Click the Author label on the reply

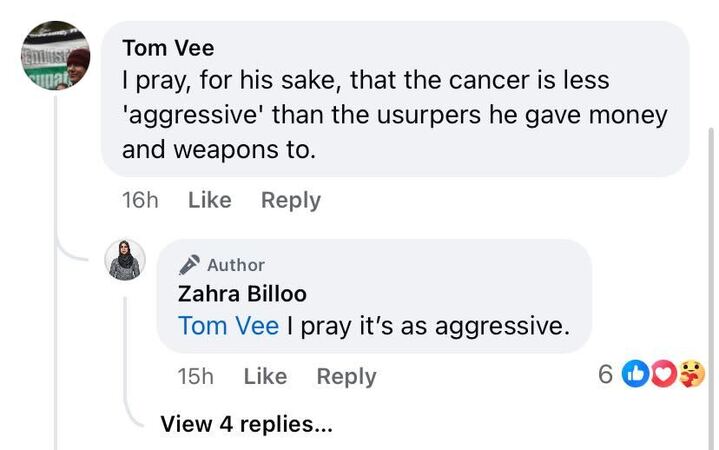coord(236,265)
